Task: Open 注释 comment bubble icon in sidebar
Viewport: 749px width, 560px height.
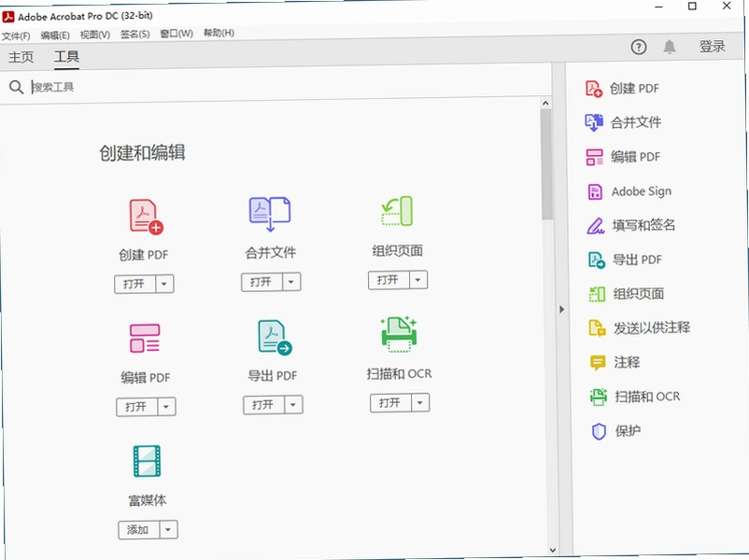Action: pos(598,363)
